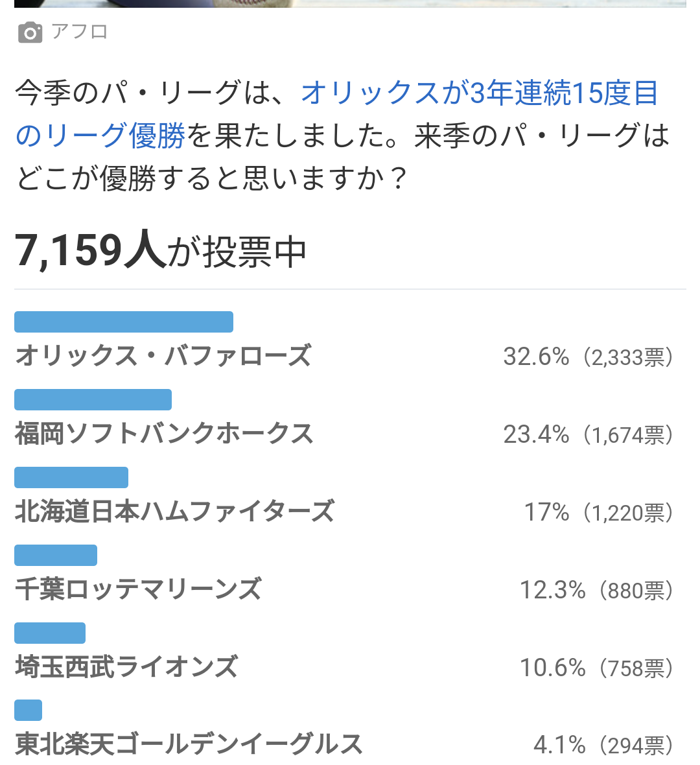This screenshot has width=700, height=765.
Task: Open the のリーグ優勝 link text
Action: pyautogui.click(x=100, y=135)
